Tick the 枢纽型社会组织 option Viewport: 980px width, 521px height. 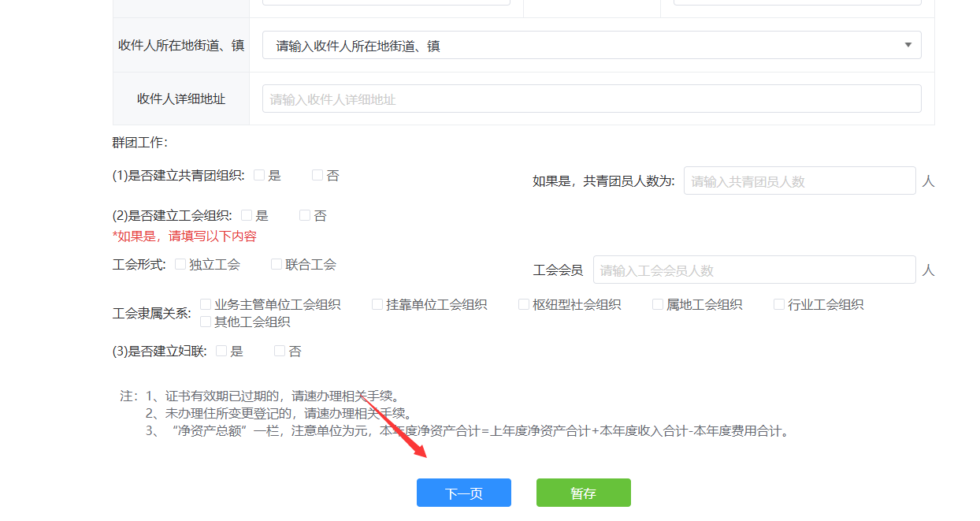click(x=524, y=304)
